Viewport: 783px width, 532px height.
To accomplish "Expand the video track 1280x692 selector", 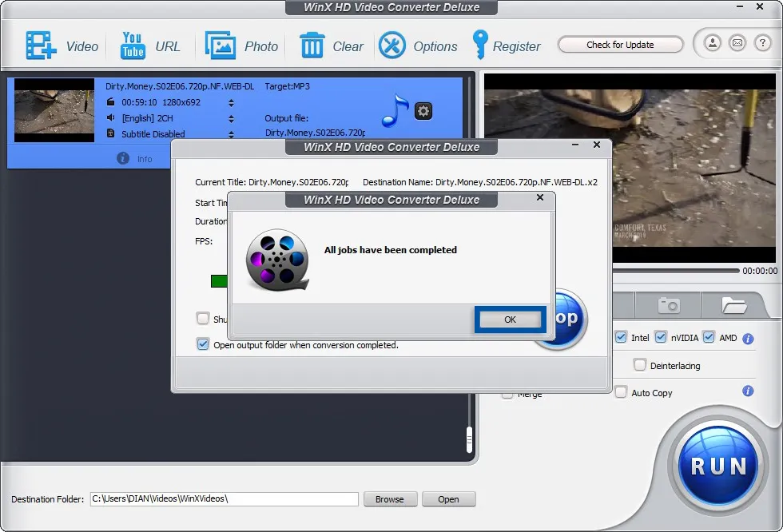I will click(232, 102).
